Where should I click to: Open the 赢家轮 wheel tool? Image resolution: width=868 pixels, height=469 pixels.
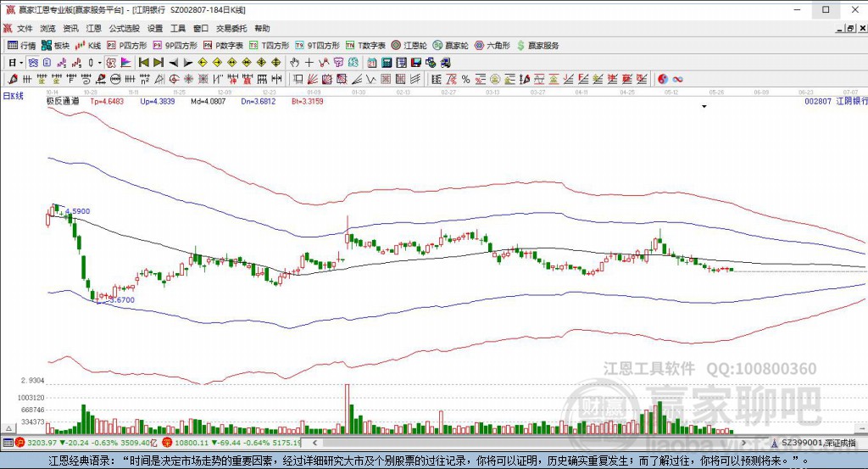[x=451, y=46]
